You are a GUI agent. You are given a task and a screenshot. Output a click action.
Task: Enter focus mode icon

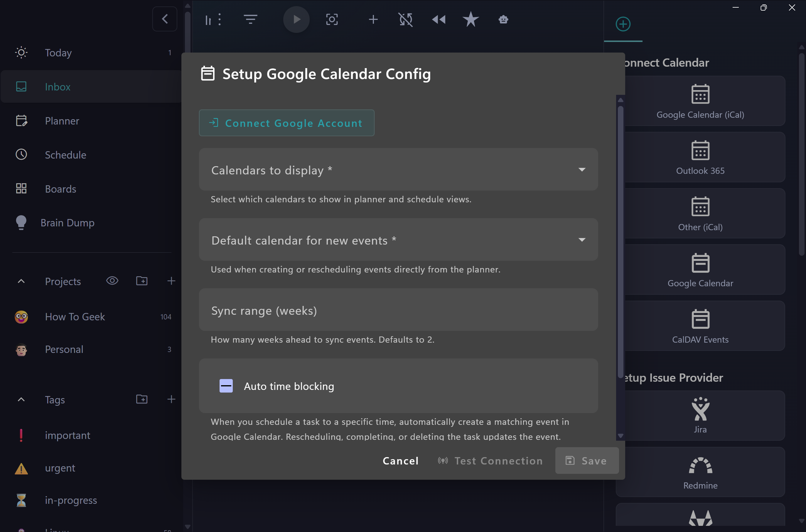pos(332,19)
